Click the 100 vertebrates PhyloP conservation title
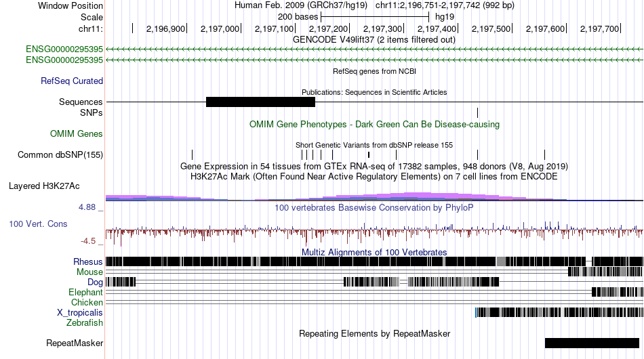This screenshot has height=359, width=644. (374, 207)
